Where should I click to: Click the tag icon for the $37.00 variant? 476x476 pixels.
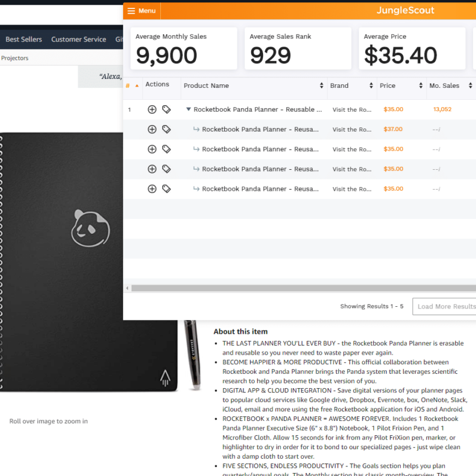(166, 129)
